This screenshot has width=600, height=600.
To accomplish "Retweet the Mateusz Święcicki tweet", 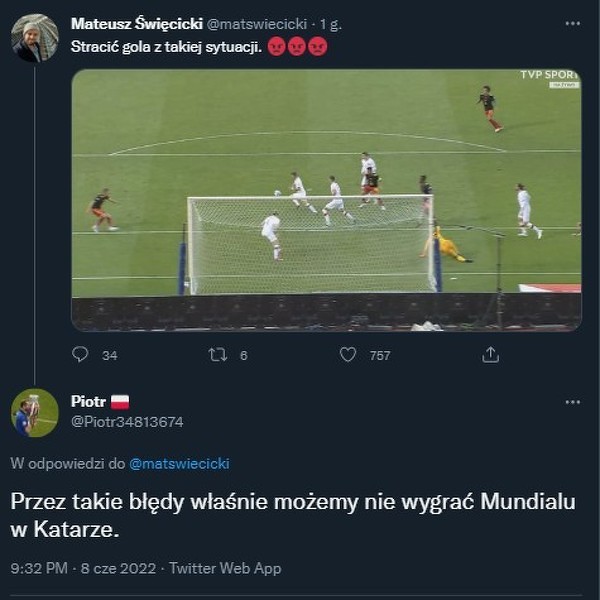I will (x=217, y=354).
